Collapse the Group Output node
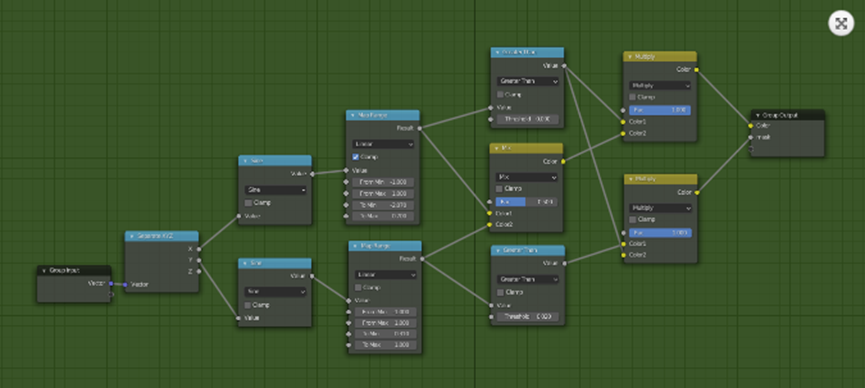 point(757,115)
